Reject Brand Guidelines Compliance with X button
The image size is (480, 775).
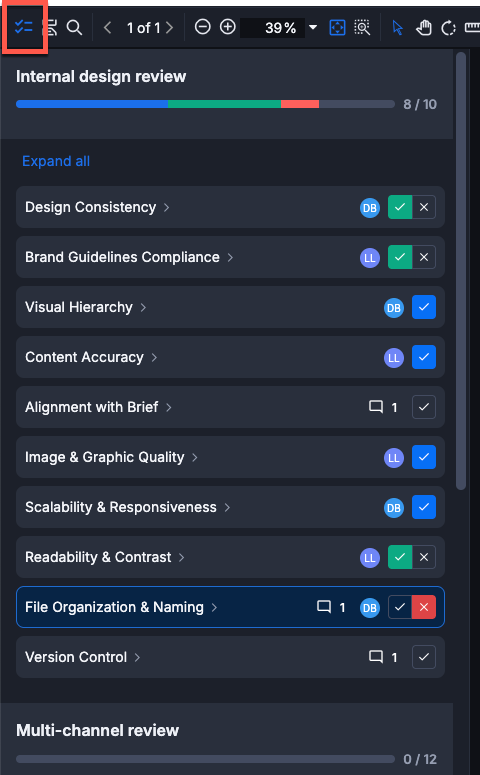tap(424, 257)
